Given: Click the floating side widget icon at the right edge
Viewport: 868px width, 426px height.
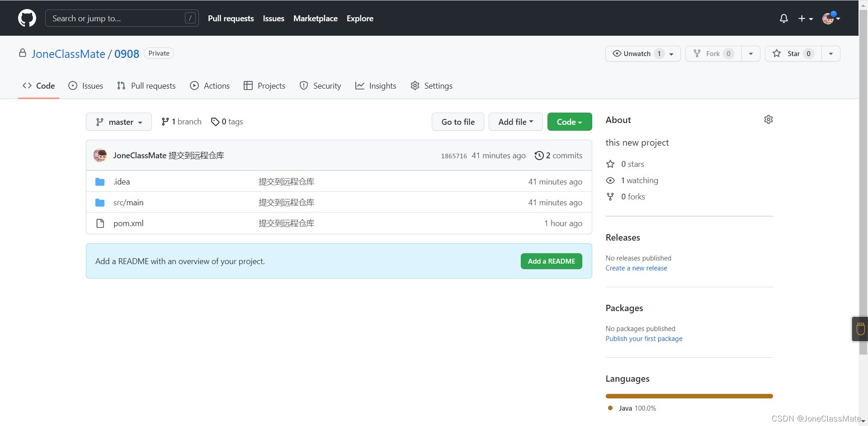Looking at the screenshot, I should pyautogui.click(x=860, y=329).
